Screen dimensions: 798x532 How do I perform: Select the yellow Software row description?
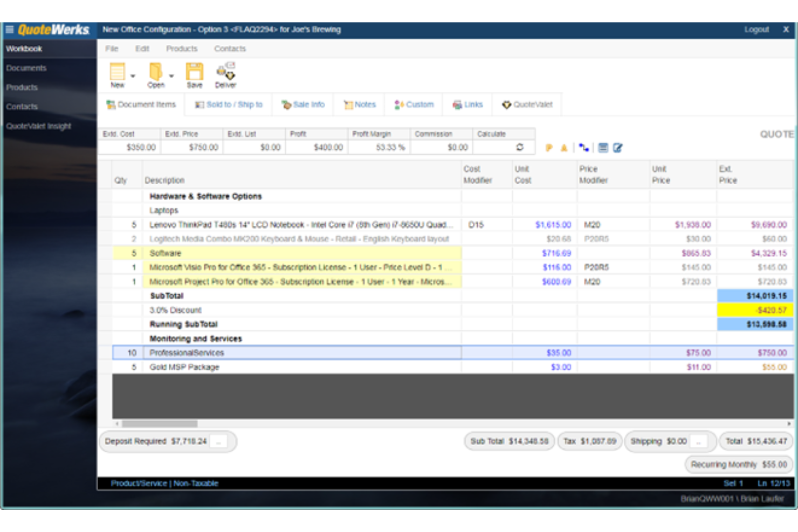302,253
